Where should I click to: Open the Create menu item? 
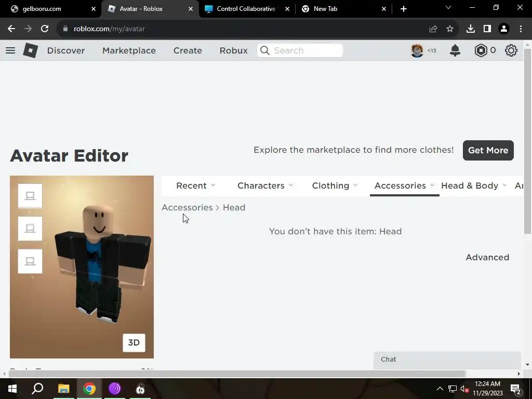tap(188, 50)
